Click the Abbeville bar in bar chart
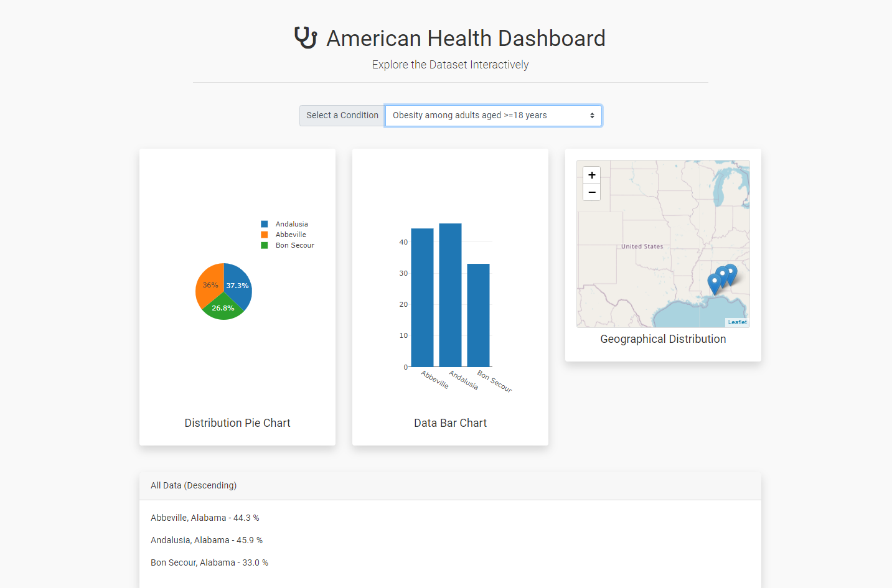This screenshot has height=588, width=892. pos(422,297)
